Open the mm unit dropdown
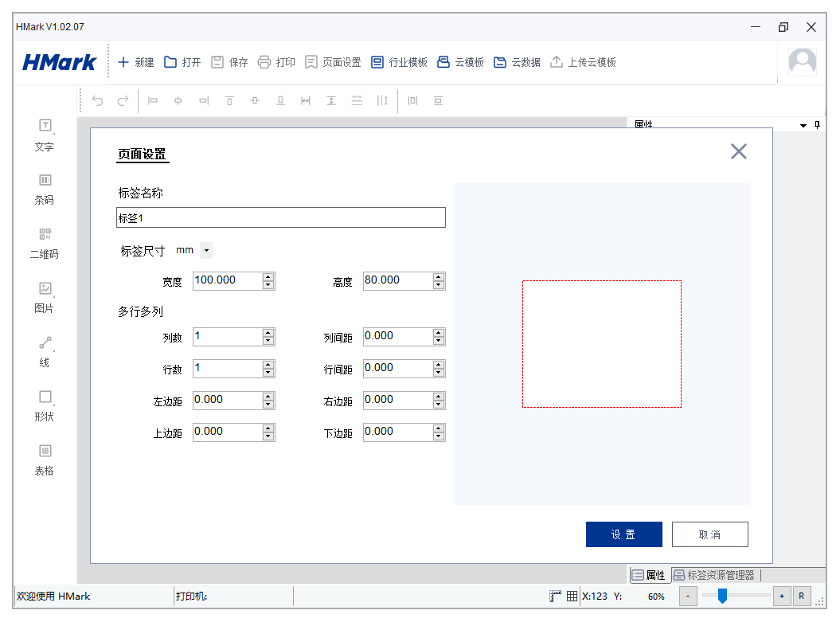This screenshot has height=622, width=840. click(x=206, y=250)
